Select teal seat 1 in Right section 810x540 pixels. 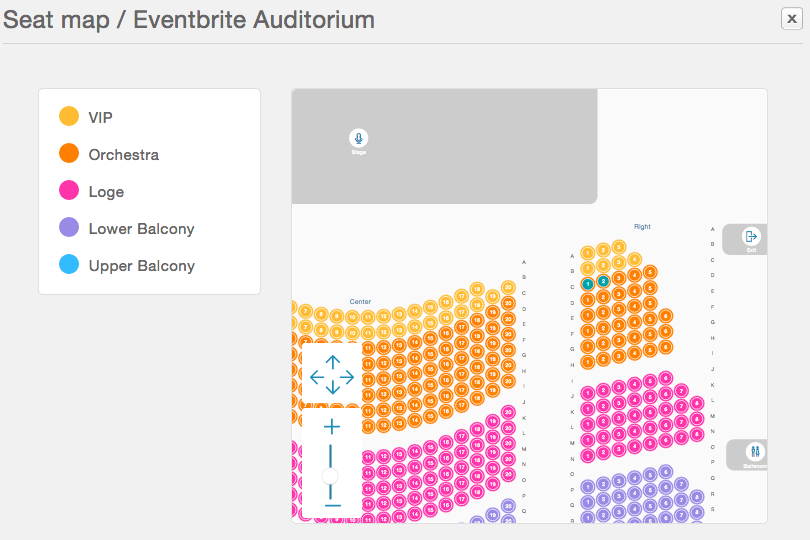click(x=587, y=284)
